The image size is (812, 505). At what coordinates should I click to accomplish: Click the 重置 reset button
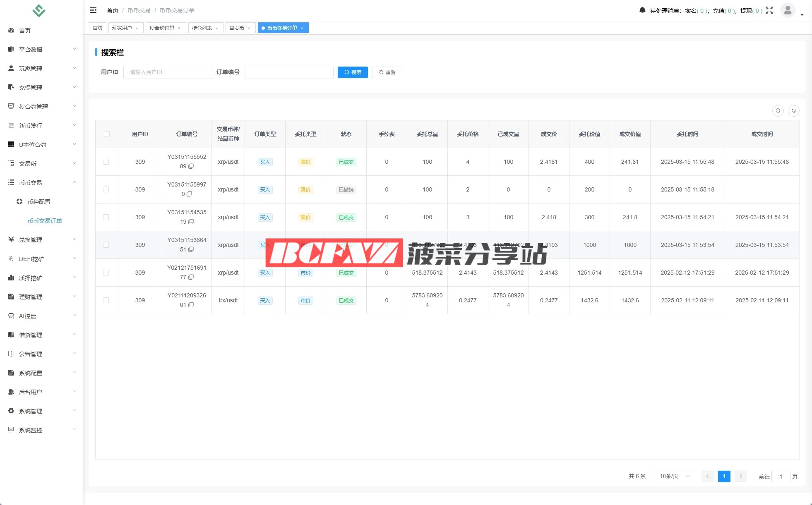387,72
